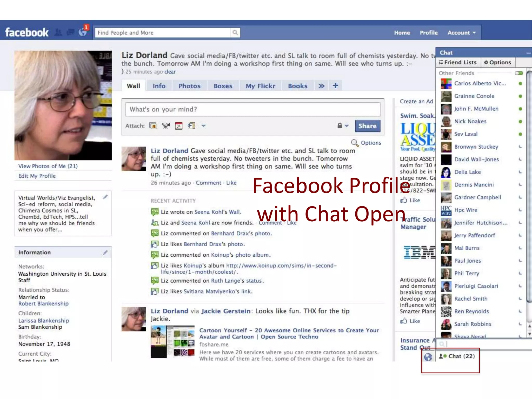Attach an event to the status

pyautogui.click(x=179, y=126)
